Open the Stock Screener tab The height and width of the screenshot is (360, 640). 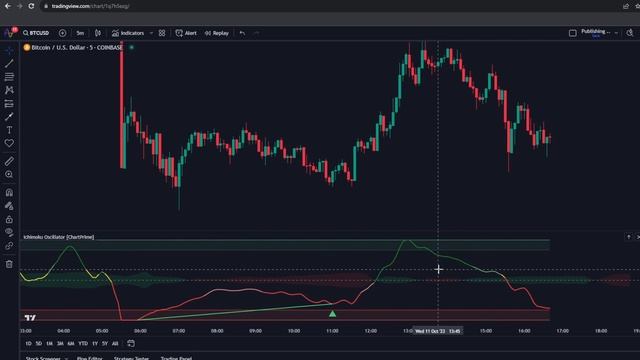tap(43, 358)
